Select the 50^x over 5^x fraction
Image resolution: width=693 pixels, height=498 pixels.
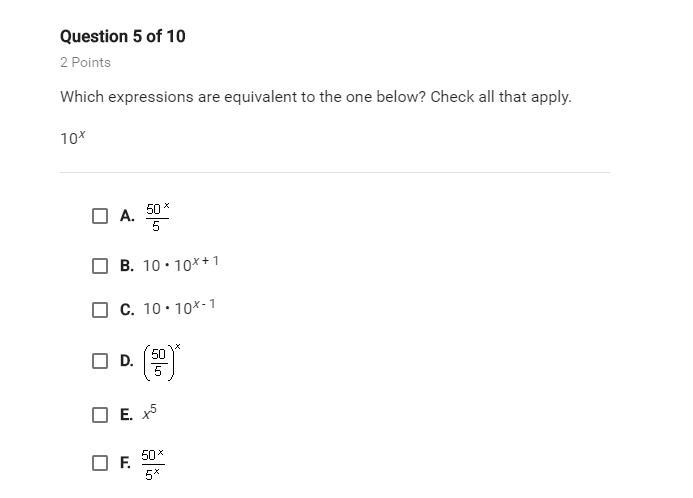click(153, 463)
